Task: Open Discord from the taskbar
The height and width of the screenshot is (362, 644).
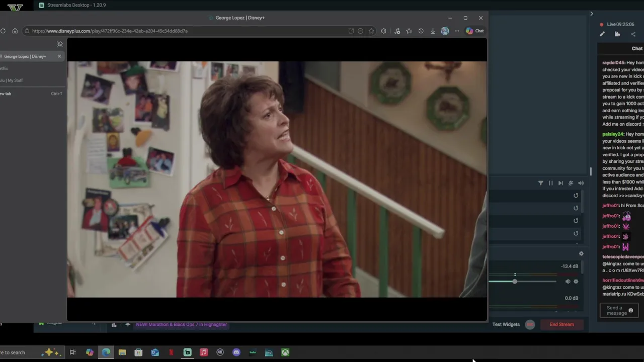Action: [236, 352]
